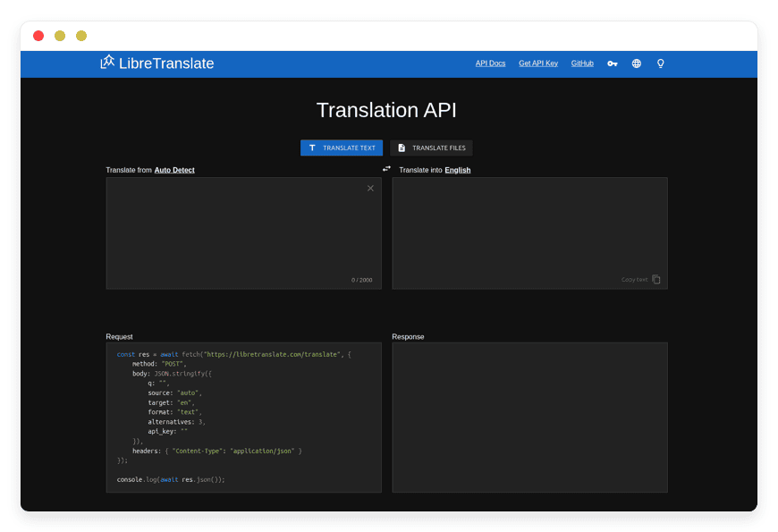
Task: Click the T icon on Translate Text button
Action: click(x=312, y=148)
